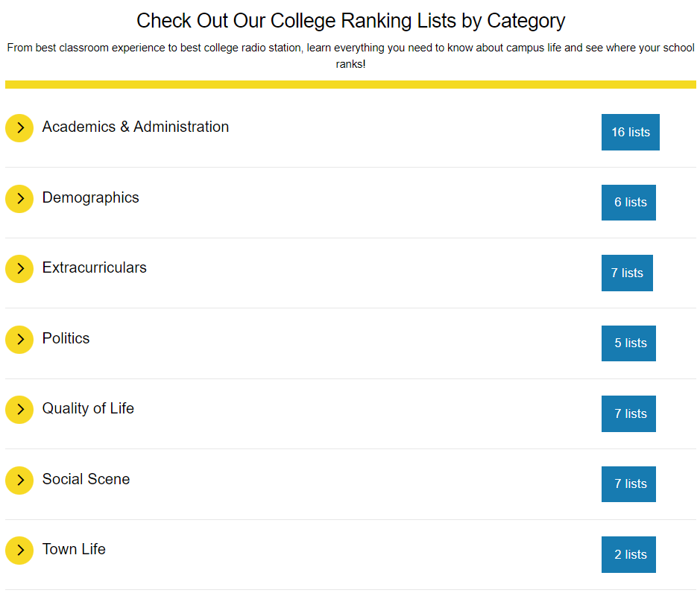Open the 6 lists button for Demographics
700x593 pixels.
(628, 202)
